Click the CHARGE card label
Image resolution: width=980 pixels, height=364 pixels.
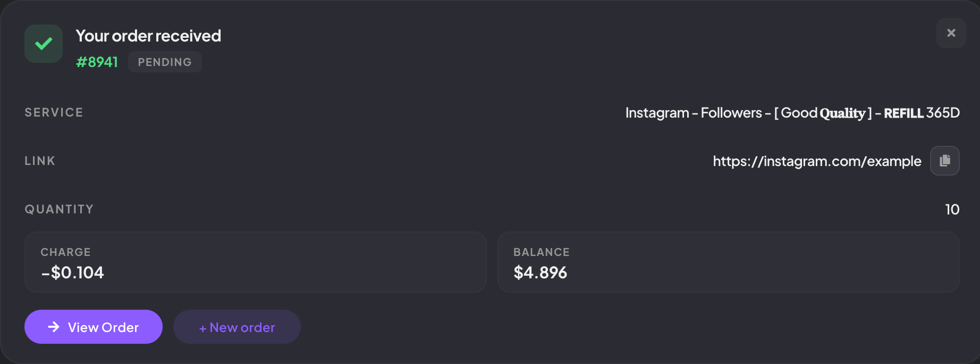point(65,252)
